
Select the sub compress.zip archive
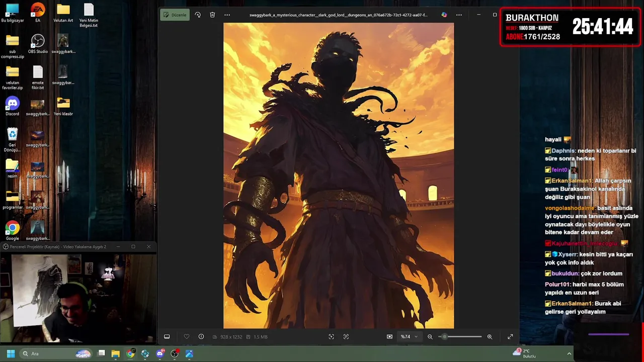[x=12, y=47]
